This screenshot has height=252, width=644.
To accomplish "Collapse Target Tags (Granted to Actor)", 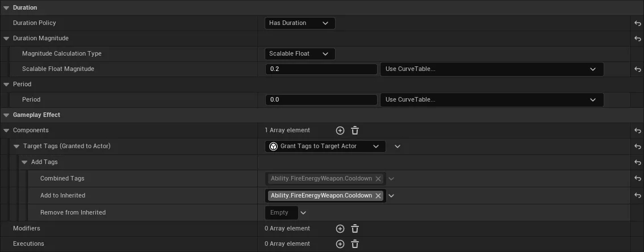I will point(16,146).
